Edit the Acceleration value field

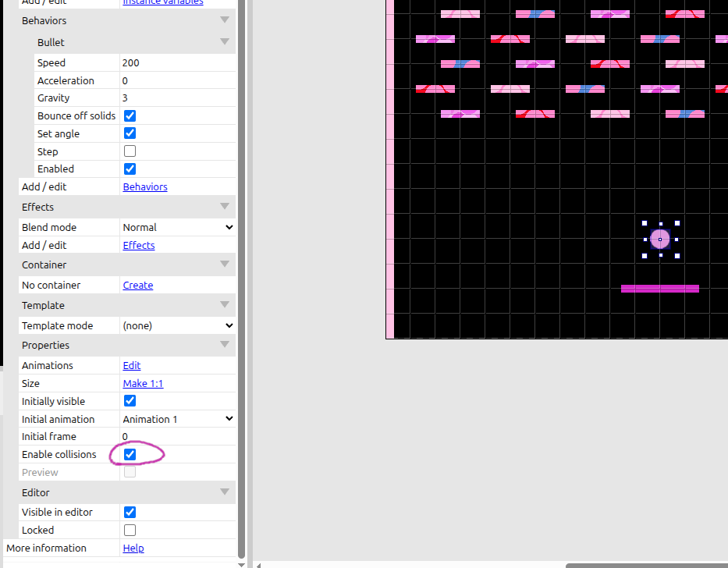click(177, 81)
